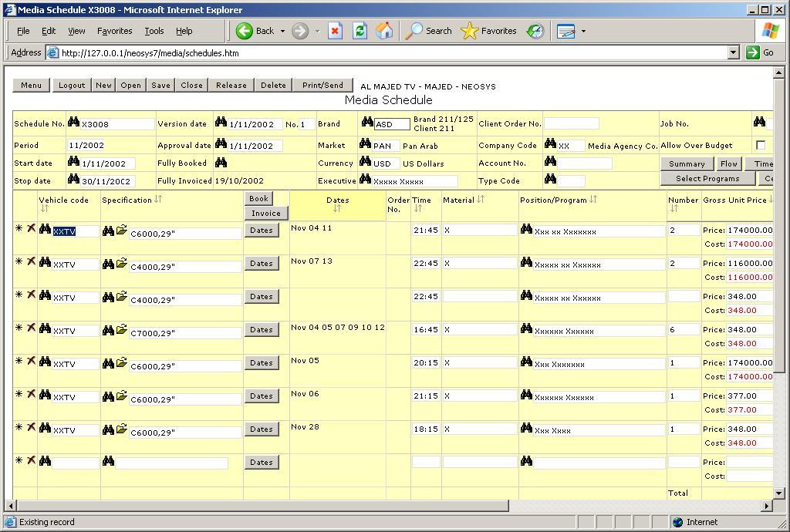
Task: Expand the Back button history dropdown arrow
Action: pos(282,31)
